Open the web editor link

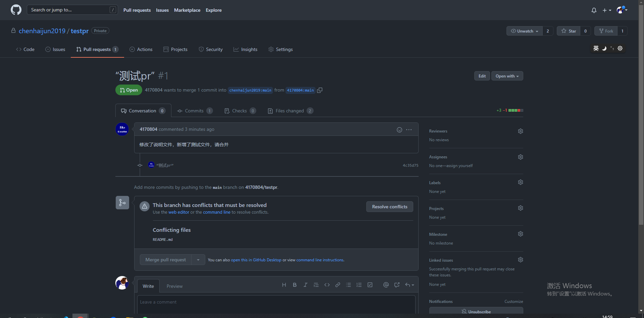(x=179, y=212)
